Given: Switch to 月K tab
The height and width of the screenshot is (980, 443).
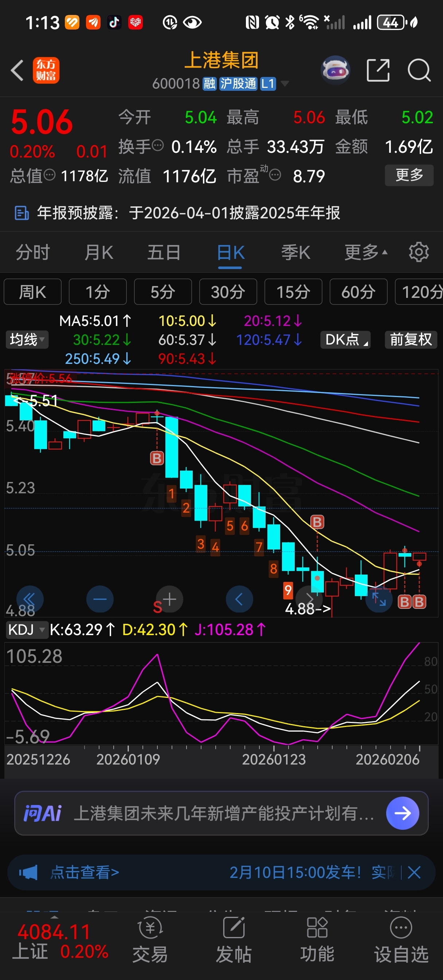Looking at the screenshot, I should coord(99,252).
